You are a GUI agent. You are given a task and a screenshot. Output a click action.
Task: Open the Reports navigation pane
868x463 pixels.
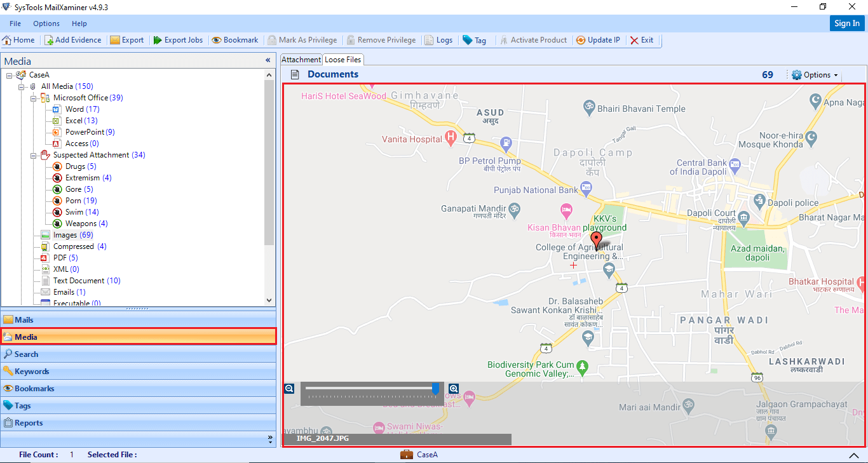tap(139, 423)
